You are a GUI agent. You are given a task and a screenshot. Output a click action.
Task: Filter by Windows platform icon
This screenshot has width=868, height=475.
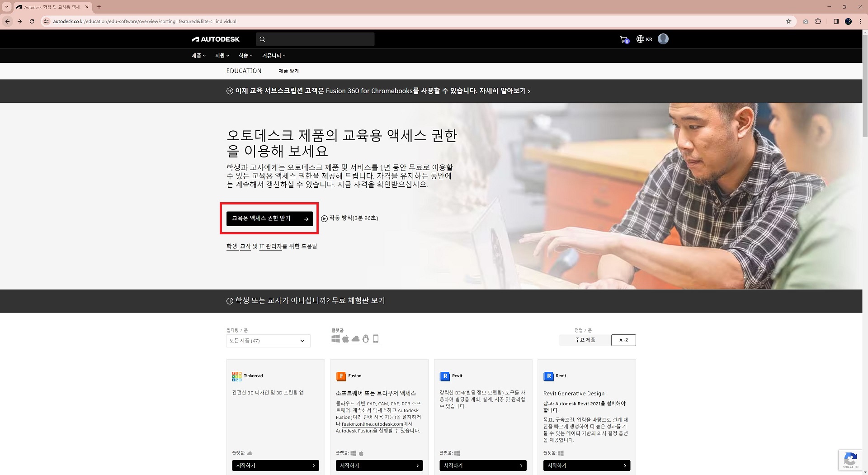(335, 339)
